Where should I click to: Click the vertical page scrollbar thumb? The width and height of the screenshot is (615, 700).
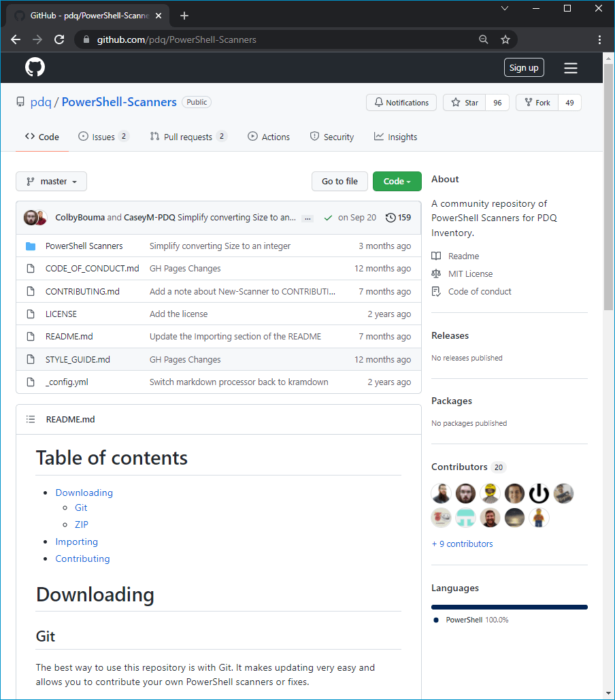(x=608, y=186)
